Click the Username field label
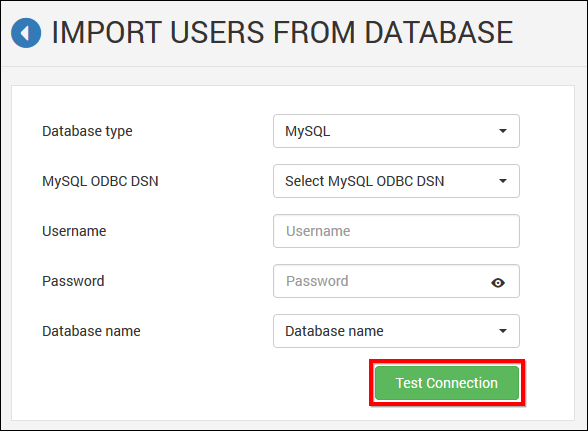The width and height of the screenshot is (588, 431). tap(74, 231)
